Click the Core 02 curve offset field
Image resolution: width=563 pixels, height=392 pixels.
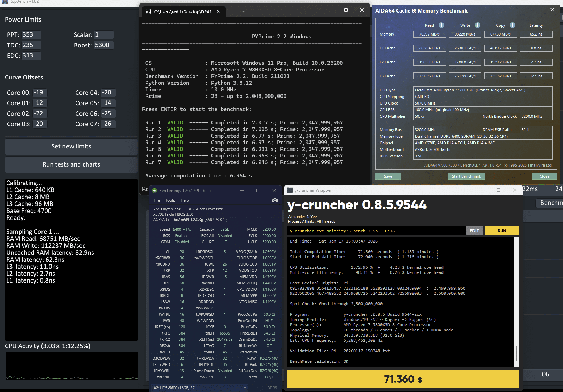tap(40, 114)
